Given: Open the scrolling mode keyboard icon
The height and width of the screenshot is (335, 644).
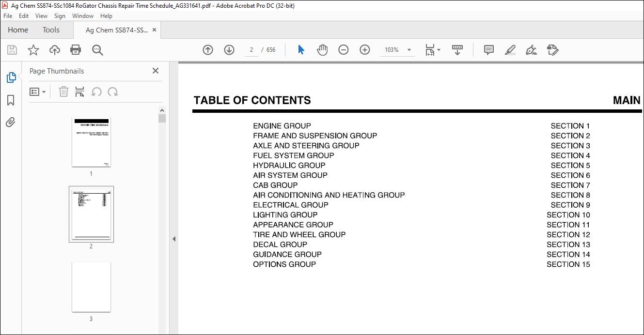Looking at the screenshot, I should pyautogui.click(x=457, y=50).
